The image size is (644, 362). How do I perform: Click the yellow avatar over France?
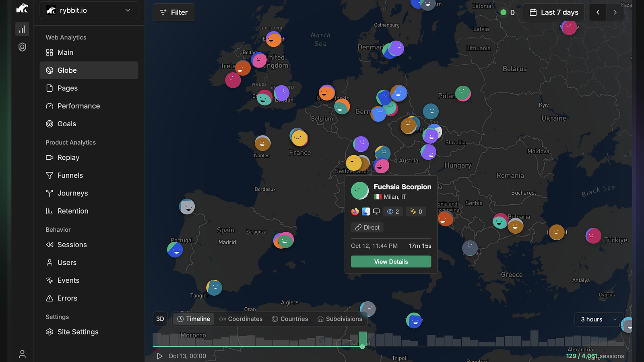(299, 138)
